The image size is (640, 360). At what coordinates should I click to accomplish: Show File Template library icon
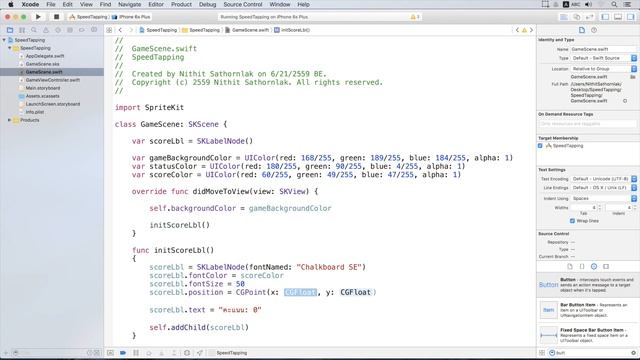570,267
